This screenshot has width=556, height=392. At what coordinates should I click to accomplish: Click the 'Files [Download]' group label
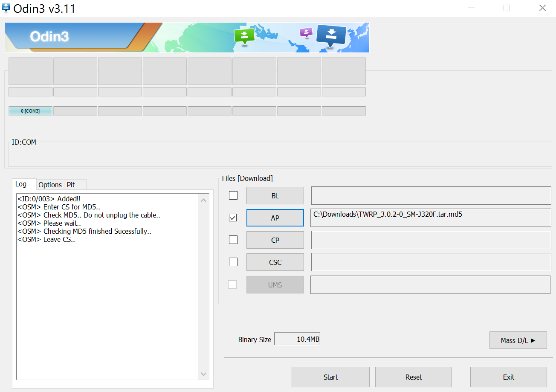point(247,178)
